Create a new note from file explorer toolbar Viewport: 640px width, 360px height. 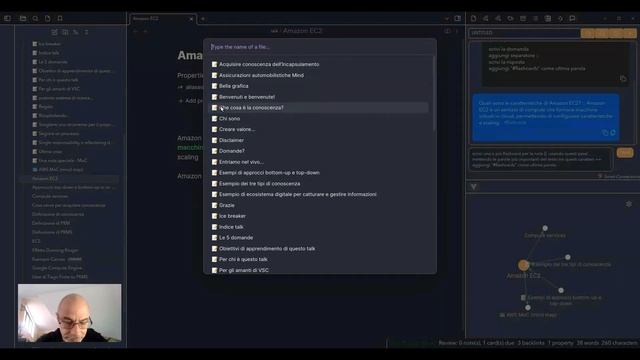[x=54, y=32]
